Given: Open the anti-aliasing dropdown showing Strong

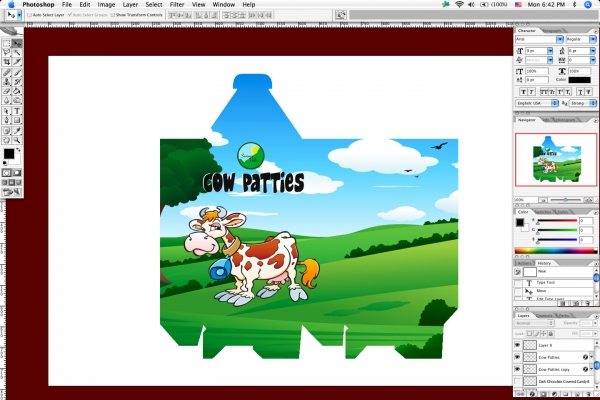Looking at the screenshot, I should (583, 103).
